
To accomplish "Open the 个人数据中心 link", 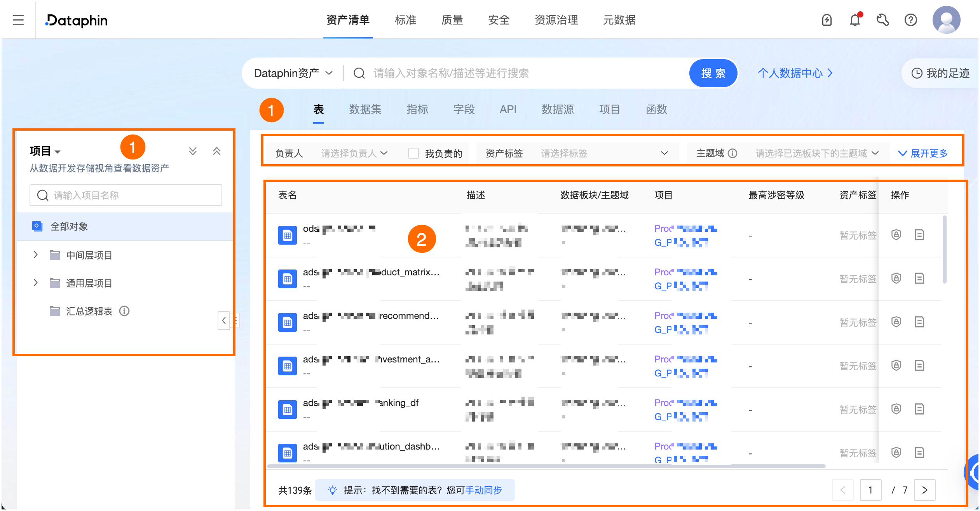I will (795, 73).
